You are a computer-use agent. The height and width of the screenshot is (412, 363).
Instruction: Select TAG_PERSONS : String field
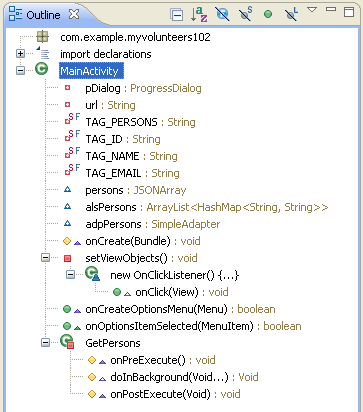(x=140, y=122)
